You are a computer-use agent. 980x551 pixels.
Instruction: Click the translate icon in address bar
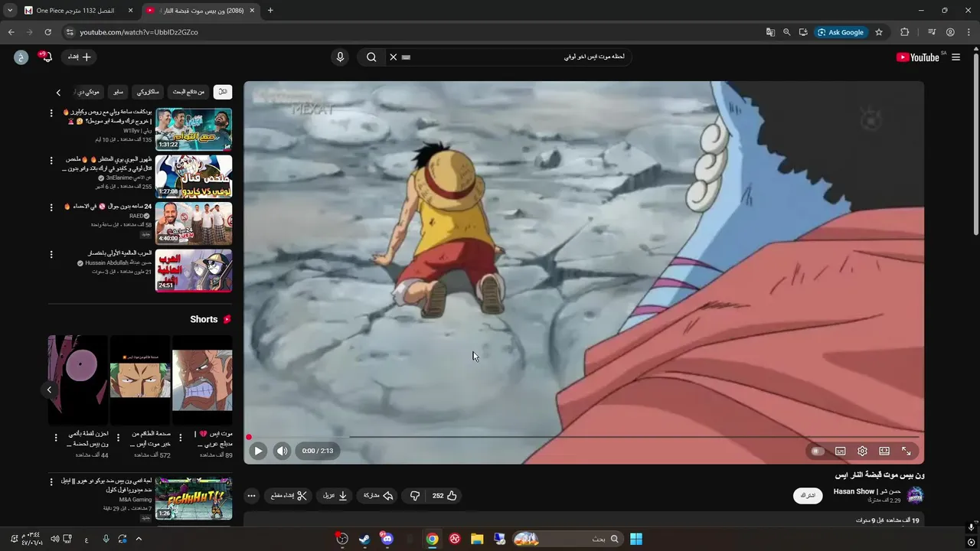click(x=770, y=32)
